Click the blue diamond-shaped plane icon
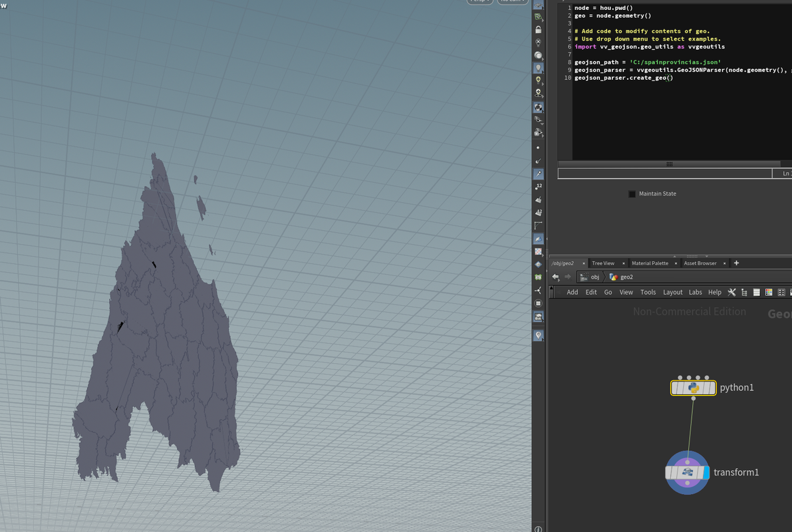Image resolution: width=792 pixels, height=532 pixels. click(539, 264)
